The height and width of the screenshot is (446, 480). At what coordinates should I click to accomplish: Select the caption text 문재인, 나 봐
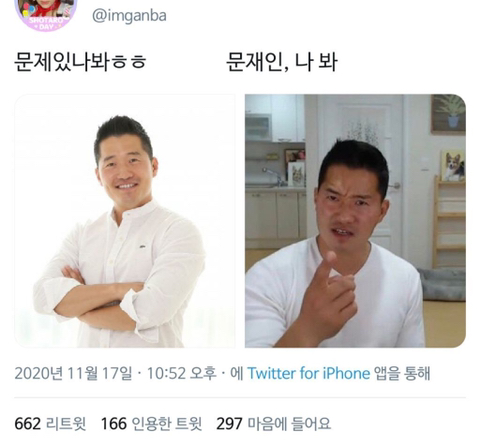pos(282,62)
